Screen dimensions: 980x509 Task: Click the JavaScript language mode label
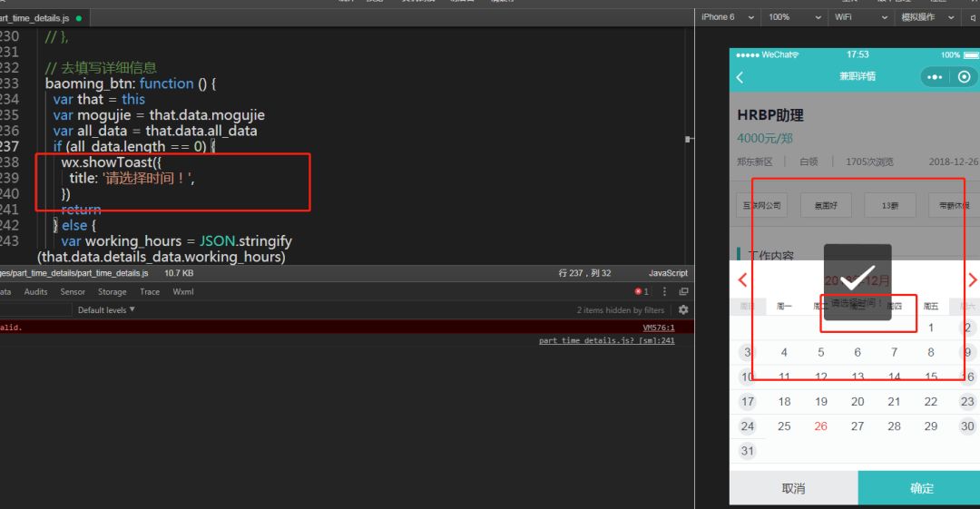click(x=668, y=273)
